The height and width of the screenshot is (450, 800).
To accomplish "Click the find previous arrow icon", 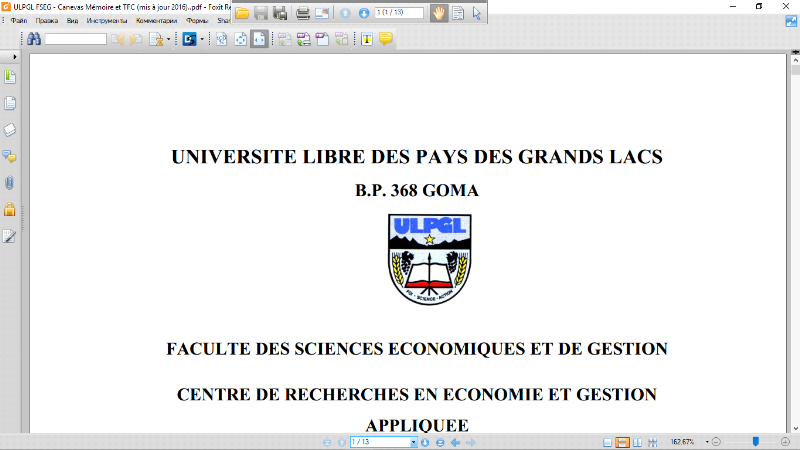I will [x=118, y=39].
